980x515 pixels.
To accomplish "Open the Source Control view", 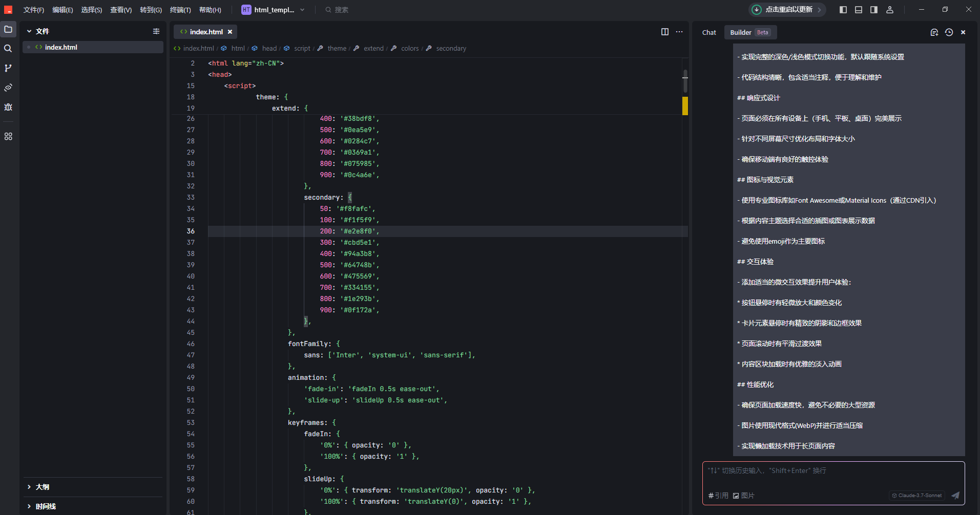I will point(8,68).
